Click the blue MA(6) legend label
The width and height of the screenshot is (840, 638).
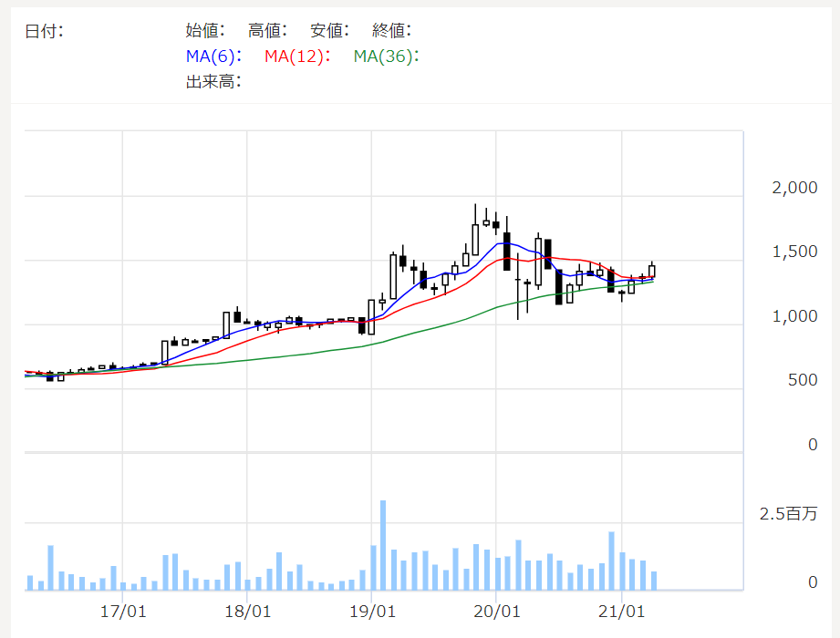click(x=213, y=57)
